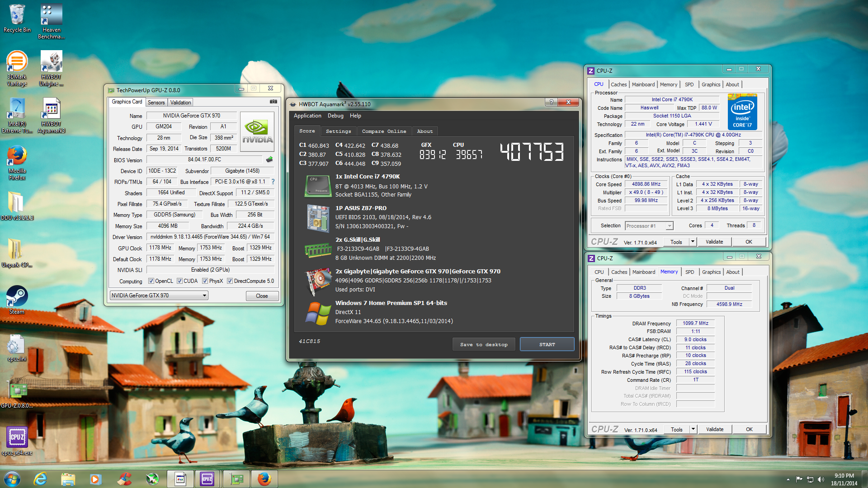Switch to Sensors tab in GPU-Z
The width and height of the screenshot is (868, 488).
click(156, 102)
